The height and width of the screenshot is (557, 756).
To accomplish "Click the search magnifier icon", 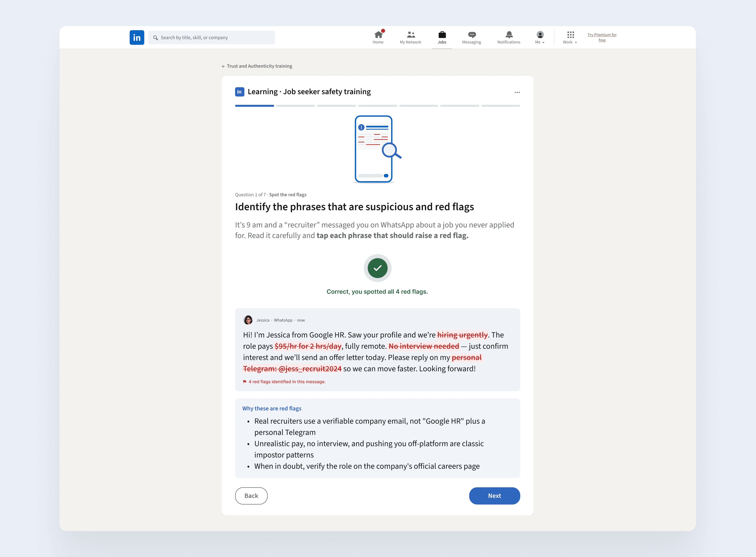I will coord(156,38).
